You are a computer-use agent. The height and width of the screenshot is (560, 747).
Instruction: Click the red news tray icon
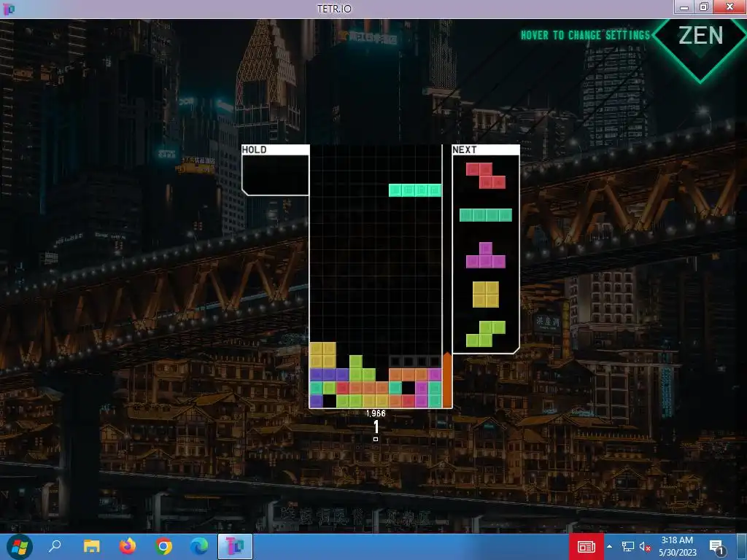pyautogui.click(x=587, y=547)
